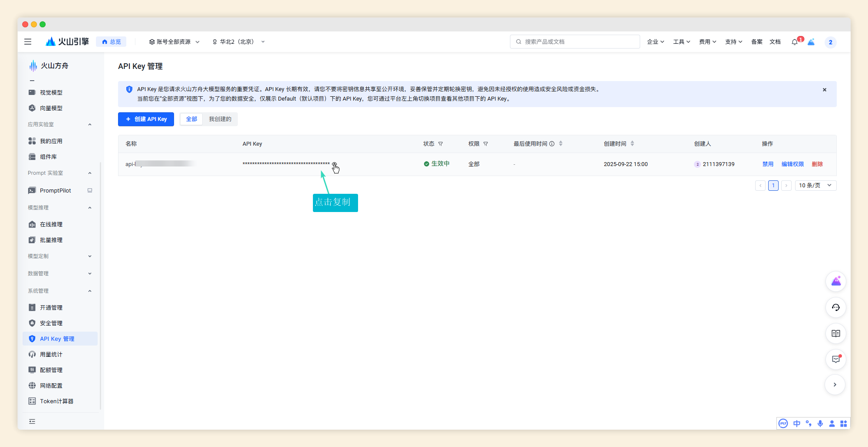Open the customer service headset icon

tap(835, 307)
